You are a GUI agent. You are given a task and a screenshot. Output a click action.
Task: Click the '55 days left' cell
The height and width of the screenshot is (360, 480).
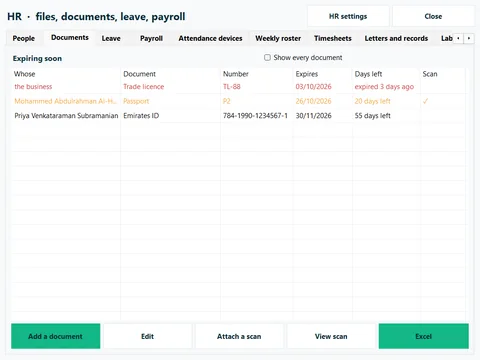pos(372,116)
